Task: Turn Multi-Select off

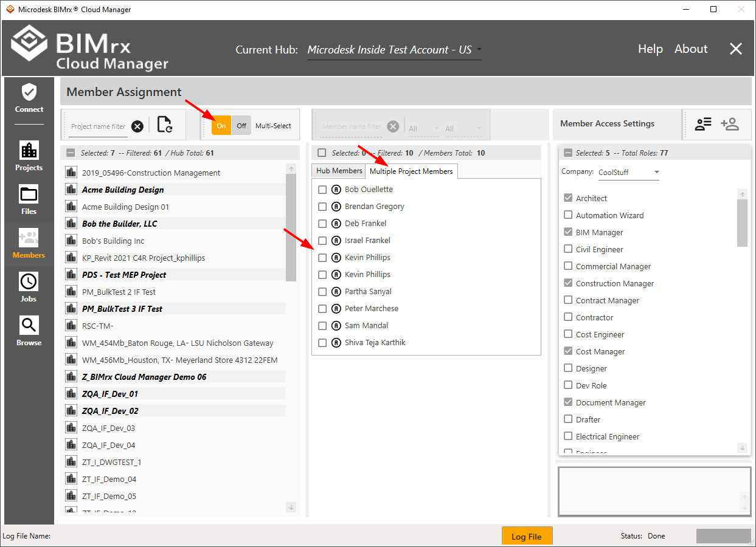Action: click(241, 126)
